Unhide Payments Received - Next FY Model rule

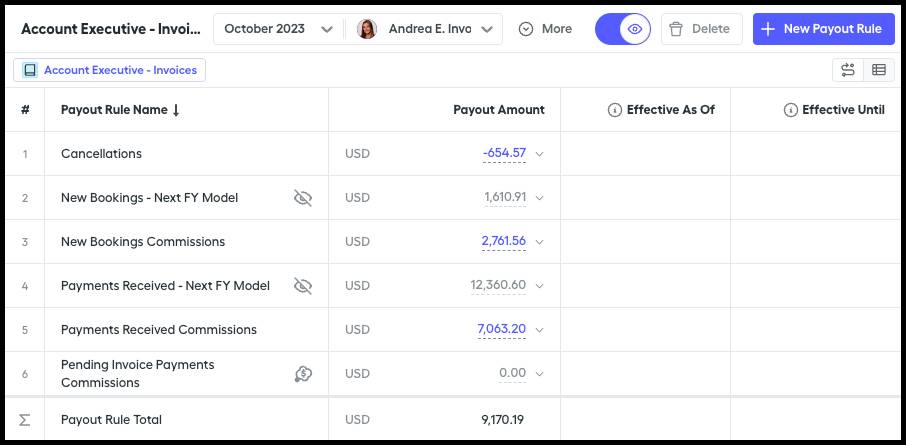(x=303, y=285)
